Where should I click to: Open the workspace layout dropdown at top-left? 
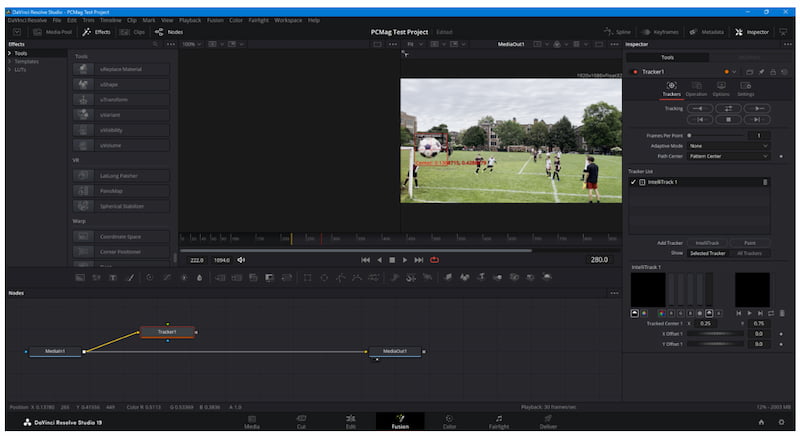coord(17,32)
